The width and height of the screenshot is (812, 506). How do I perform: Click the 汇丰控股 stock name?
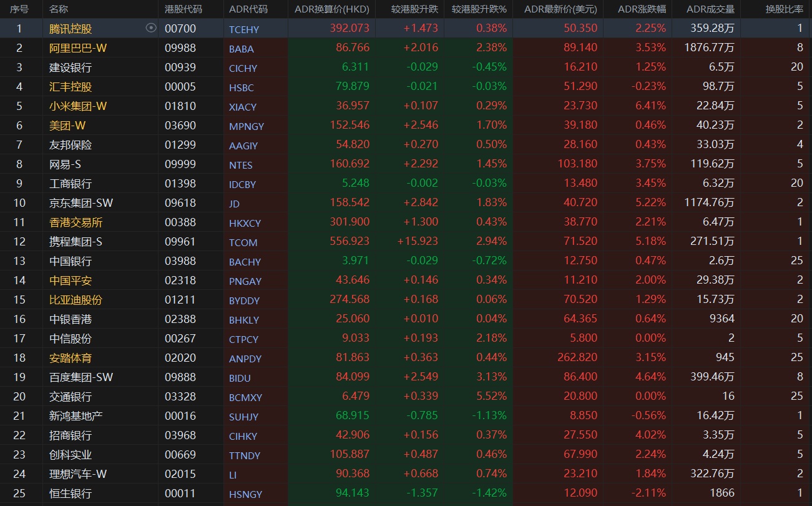point(71,87)
